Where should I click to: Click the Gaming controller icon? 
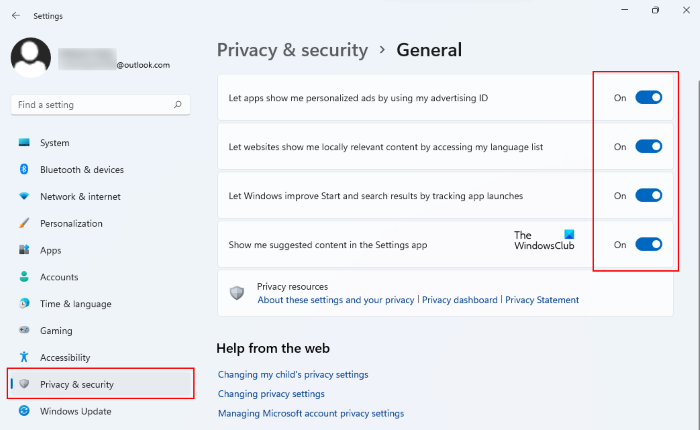(24, 330)
